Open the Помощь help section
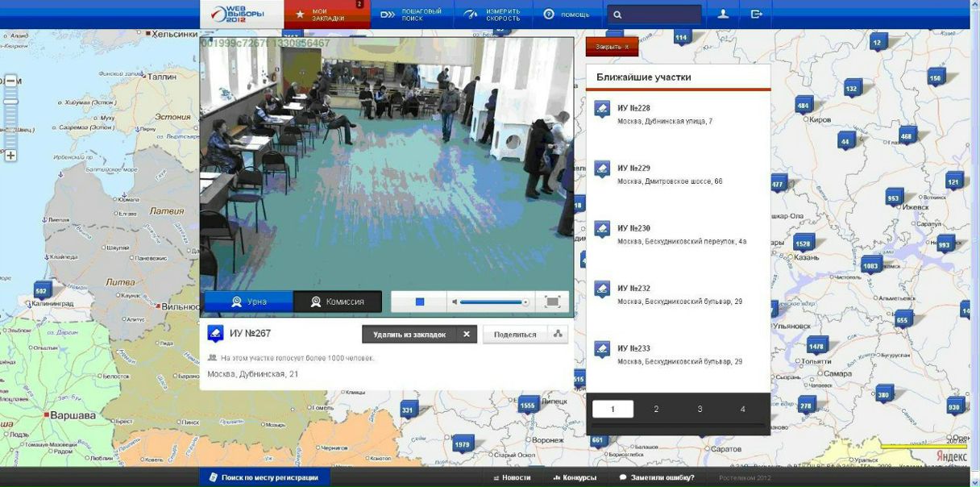Image resolution: width=980 pixels, height=487 pixels. click(567, 15)
